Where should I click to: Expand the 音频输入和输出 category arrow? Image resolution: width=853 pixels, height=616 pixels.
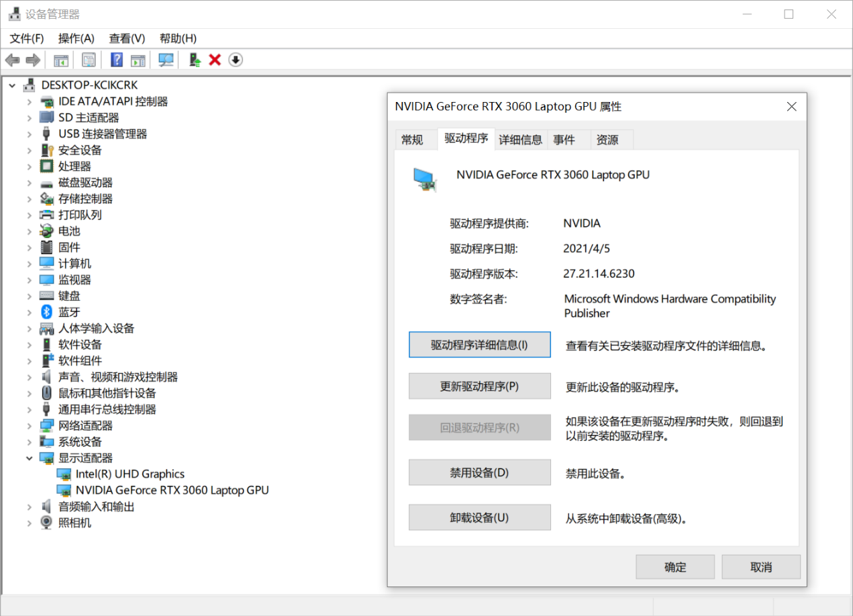click(x=29, y=507)
